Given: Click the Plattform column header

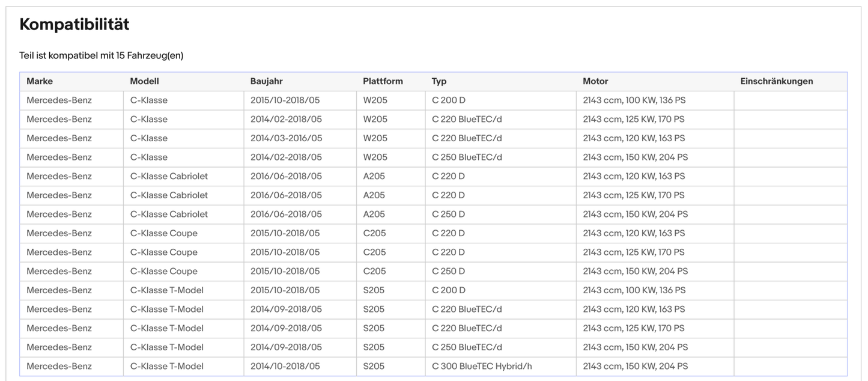Looking at the screenshot, I should [383, 81].
